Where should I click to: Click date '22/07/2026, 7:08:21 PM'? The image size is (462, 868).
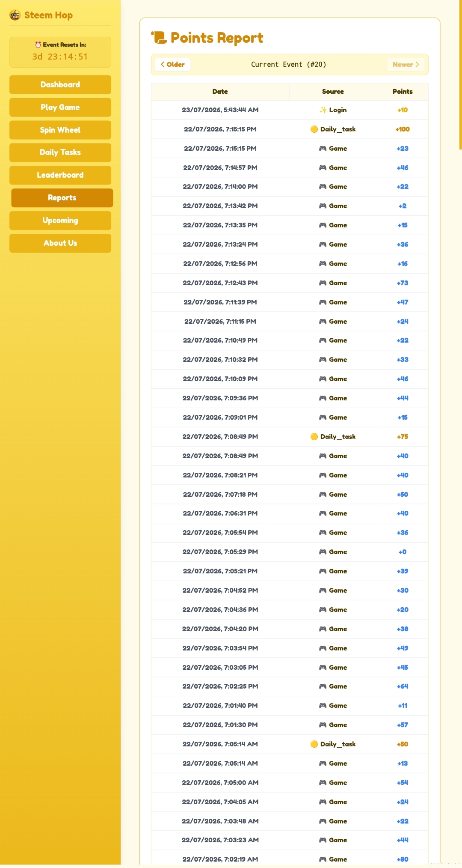(220, 475)
